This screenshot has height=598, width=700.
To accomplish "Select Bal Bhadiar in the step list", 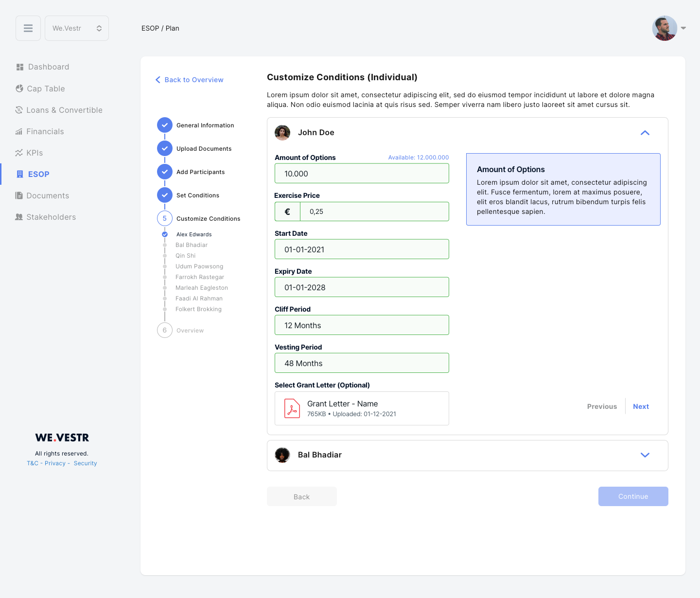I will point(192,245).
